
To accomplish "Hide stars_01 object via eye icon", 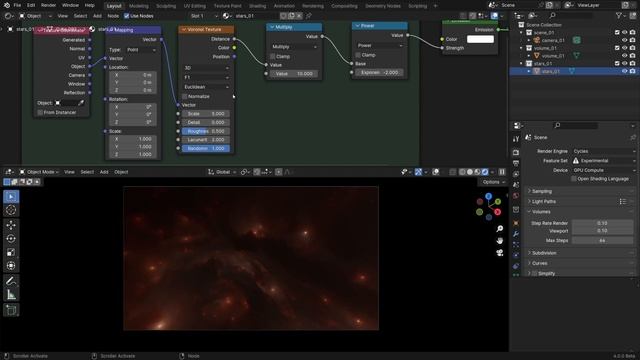I will click(x=624, y=71).
